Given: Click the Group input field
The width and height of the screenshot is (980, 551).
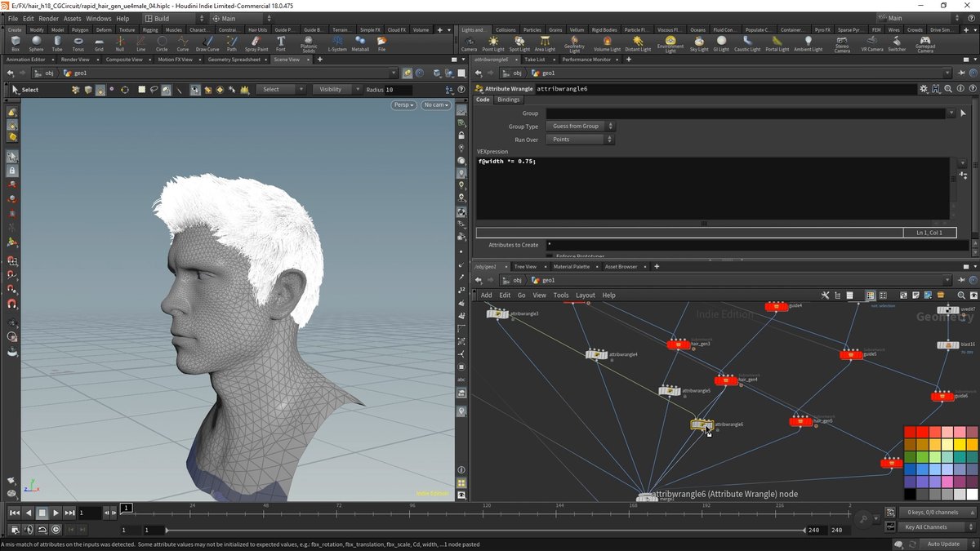Looking at the screenshot, I should 746,113.
